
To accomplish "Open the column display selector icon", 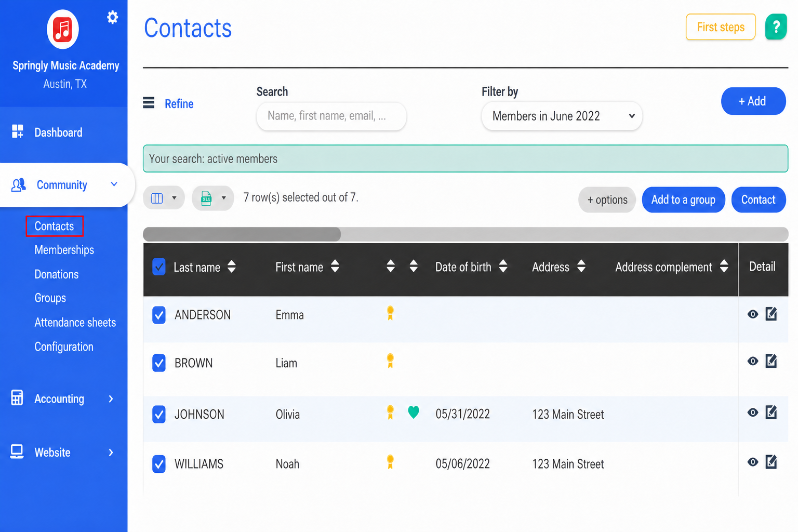I will point(164,198).
